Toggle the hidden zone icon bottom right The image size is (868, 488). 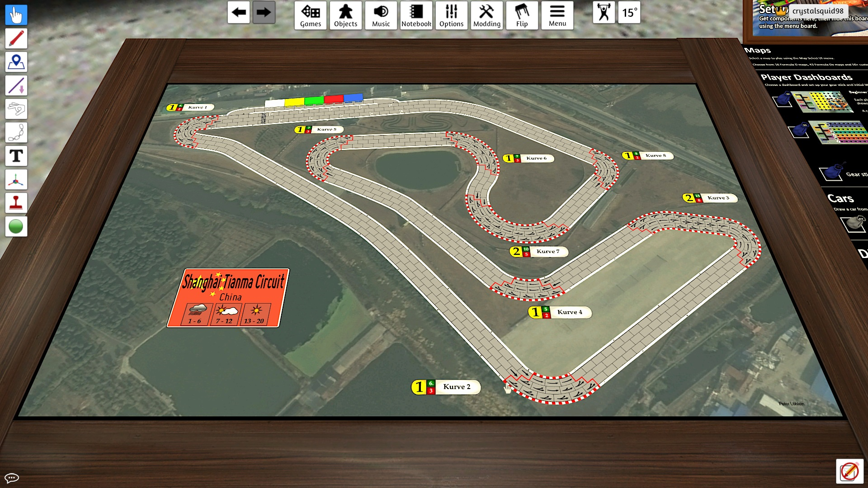point(849,472)
